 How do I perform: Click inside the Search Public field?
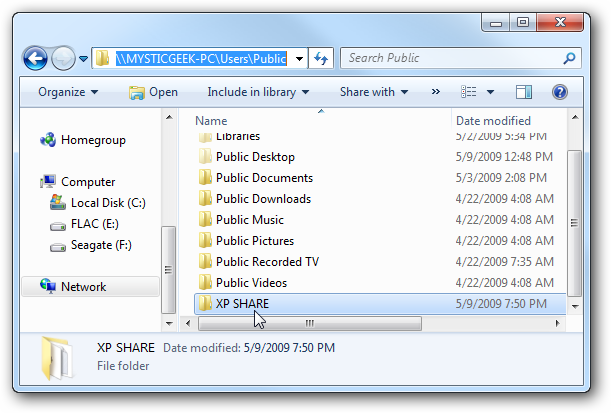click(x=452, y=58)
